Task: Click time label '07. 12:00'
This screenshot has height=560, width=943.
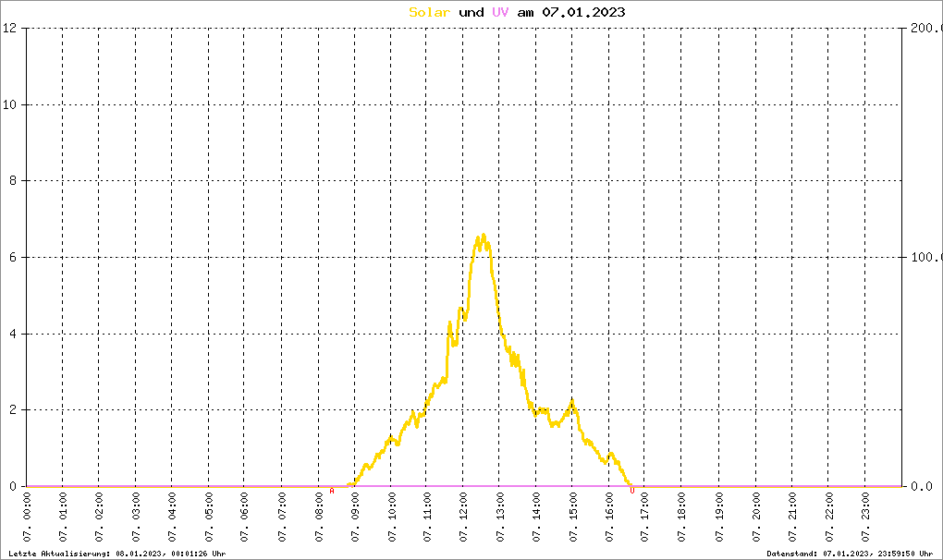Action: click(463, 517)
